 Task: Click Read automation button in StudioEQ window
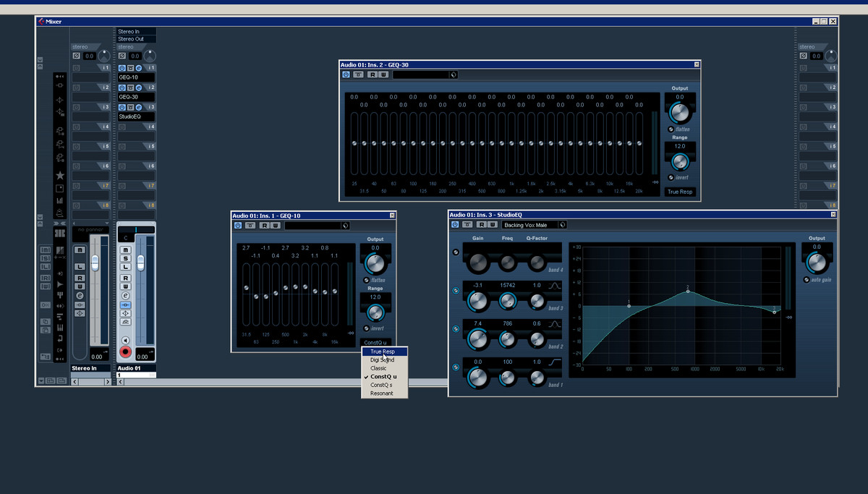[481, 225]
